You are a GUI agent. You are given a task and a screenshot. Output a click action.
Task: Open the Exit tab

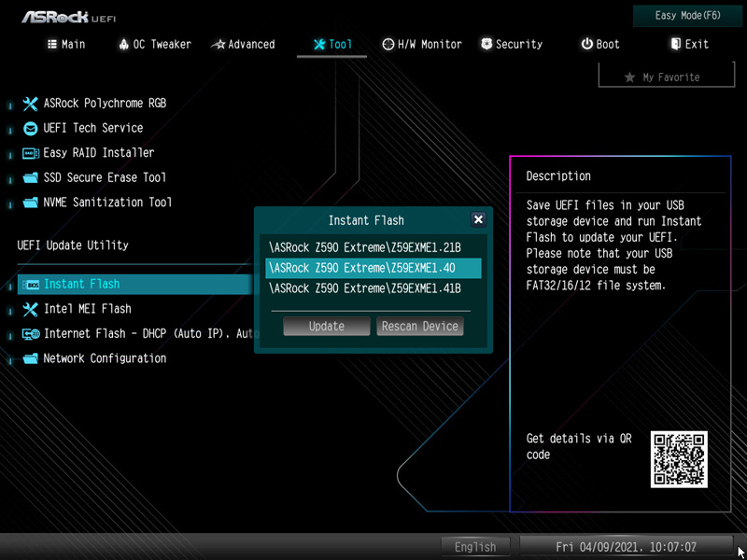pos(689,44)
